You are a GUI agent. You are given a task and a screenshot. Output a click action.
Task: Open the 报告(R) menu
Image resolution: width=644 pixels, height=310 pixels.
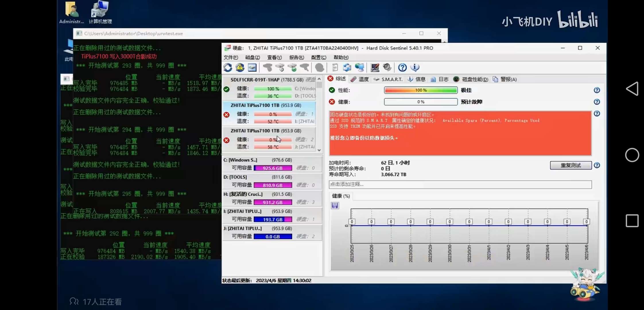(x=296, y=57)
